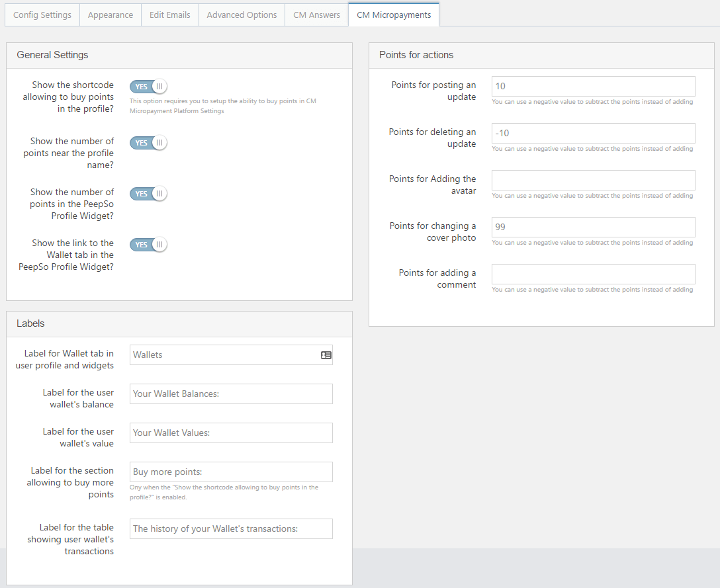Select the CM Micropayments tab
This screenshot has height=588, width=720.
394,15
